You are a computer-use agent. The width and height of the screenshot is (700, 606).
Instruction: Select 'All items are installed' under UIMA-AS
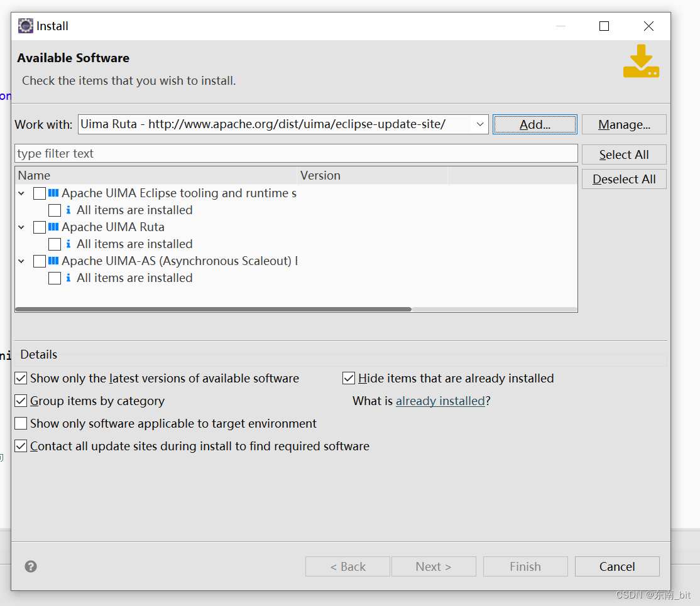pyautogui.click(x=134, y=278)
